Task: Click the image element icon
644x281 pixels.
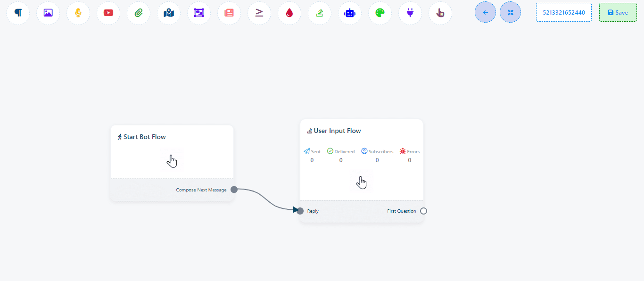Action: 48,13
